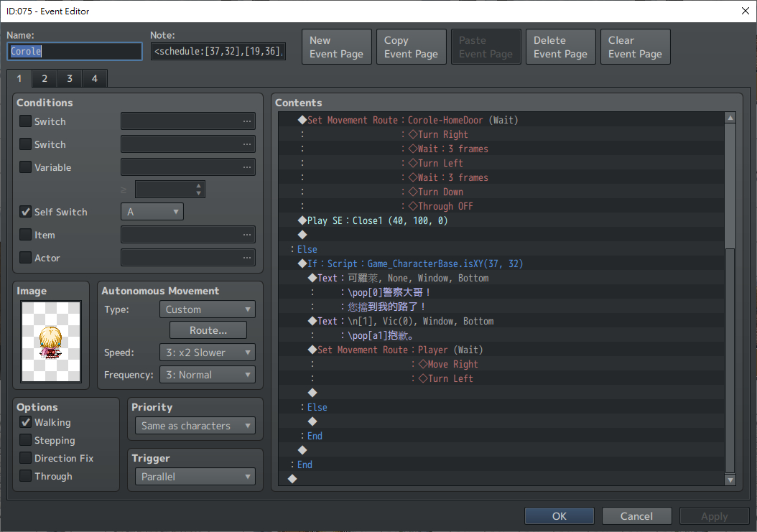The width and height of the screenshot is (757, 532).
Task: Select the Play SE Close1 command
Action: coord(501,220)
